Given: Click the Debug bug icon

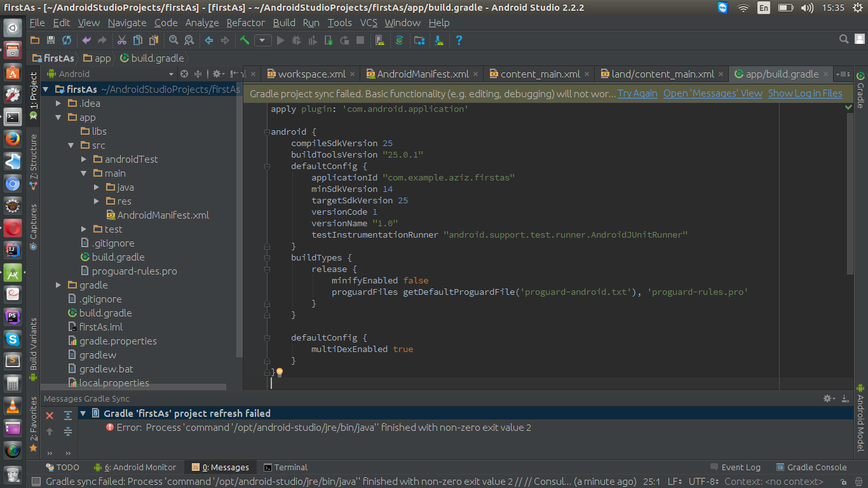Looking at the screenshot, I should [x=296, y=40].
